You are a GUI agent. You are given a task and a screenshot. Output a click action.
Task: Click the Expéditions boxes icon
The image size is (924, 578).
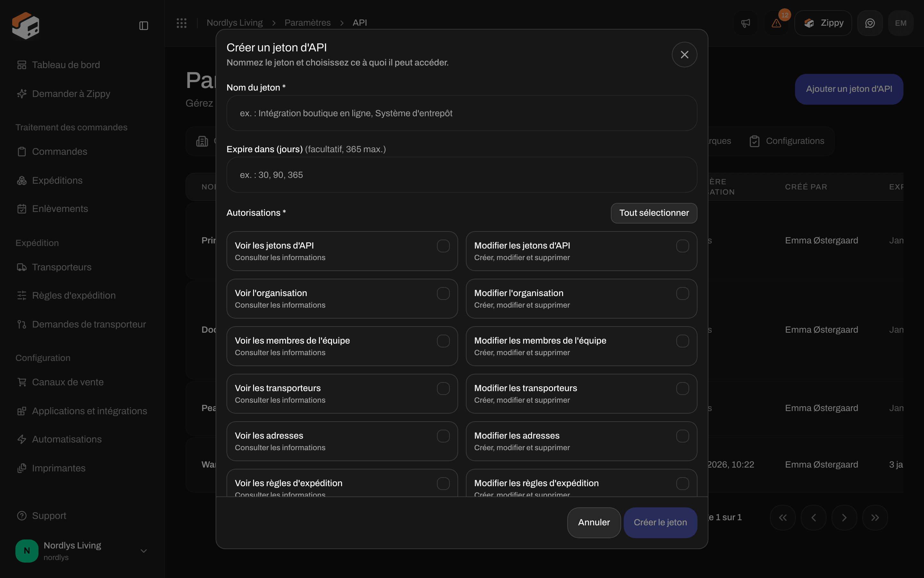coord(22,180)
